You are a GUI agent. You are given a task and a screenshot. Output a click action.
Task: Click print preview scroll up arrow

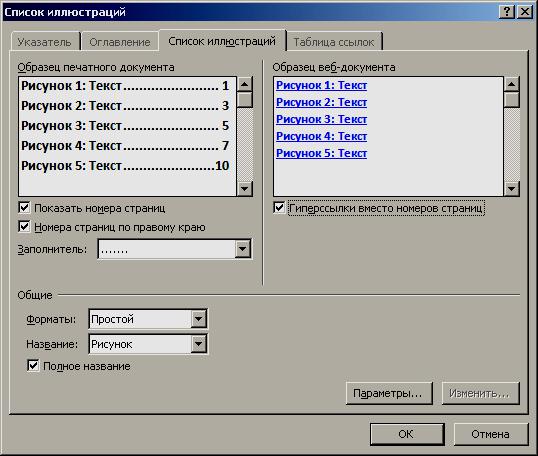pyautogui.click(x=245, y=84)
